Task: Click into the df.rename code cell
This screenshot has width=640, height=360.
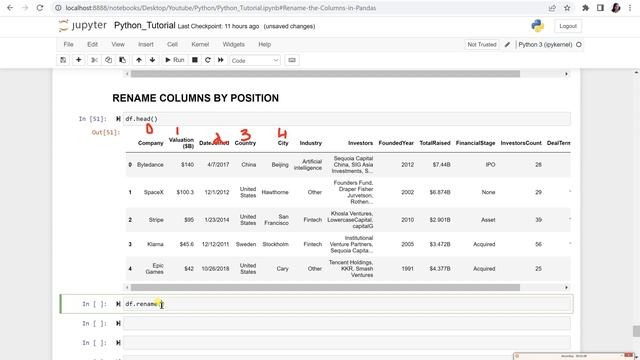Action: (x=347, y=304)
